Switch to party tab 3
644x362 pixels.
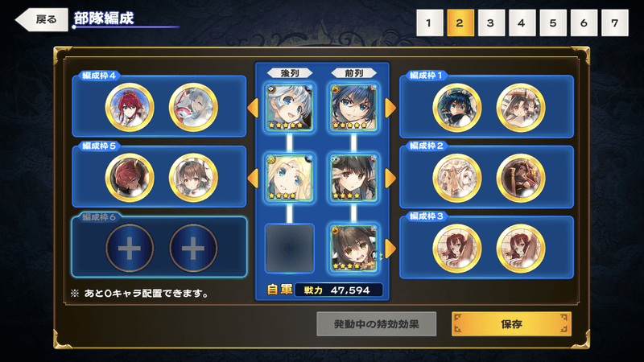[x=491, y=23]
